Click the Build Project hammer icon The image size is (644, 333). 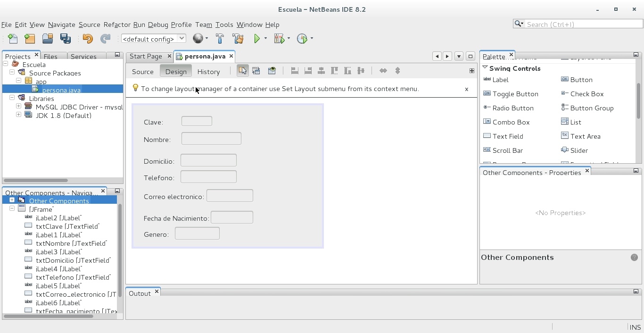220,39
